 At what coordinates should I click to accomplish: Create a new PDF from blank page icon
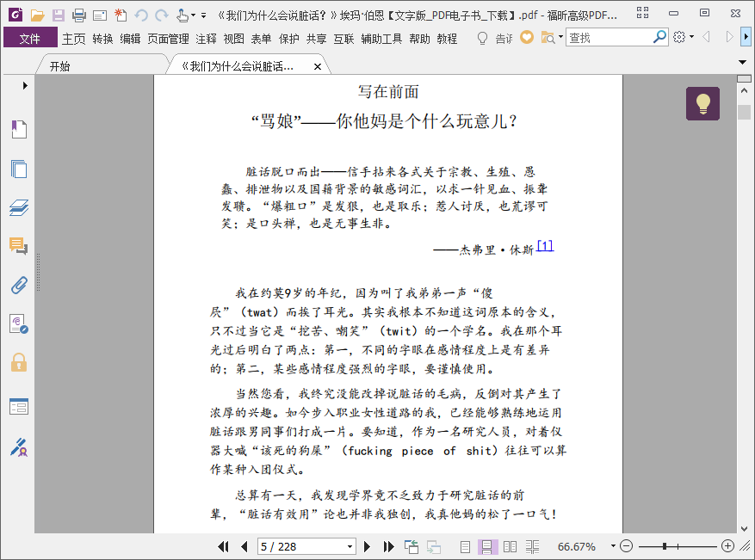pyautogui.click(x=121, y=15)
